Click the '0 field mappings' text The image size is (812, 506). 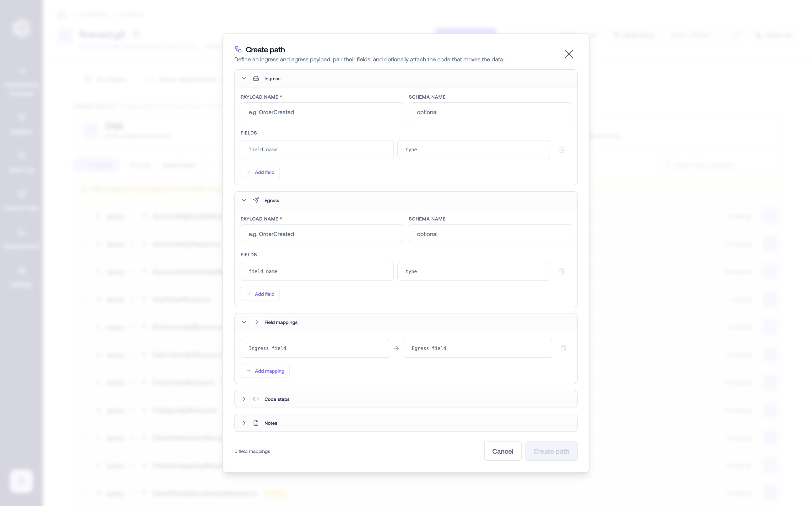[x=252, y=451]
